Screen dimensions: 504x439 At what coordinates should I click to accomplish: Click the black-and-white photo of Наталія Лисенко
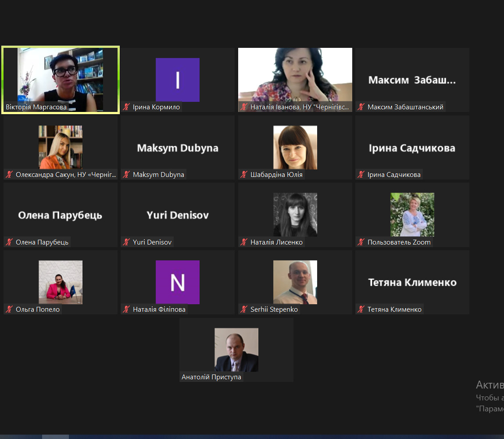click(295, 215)
